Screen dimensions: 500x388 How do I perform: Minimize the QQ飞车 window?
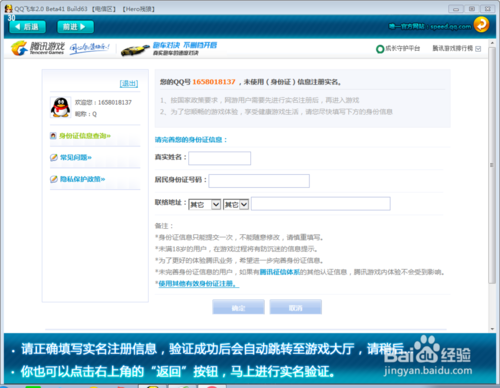(456, 9)
